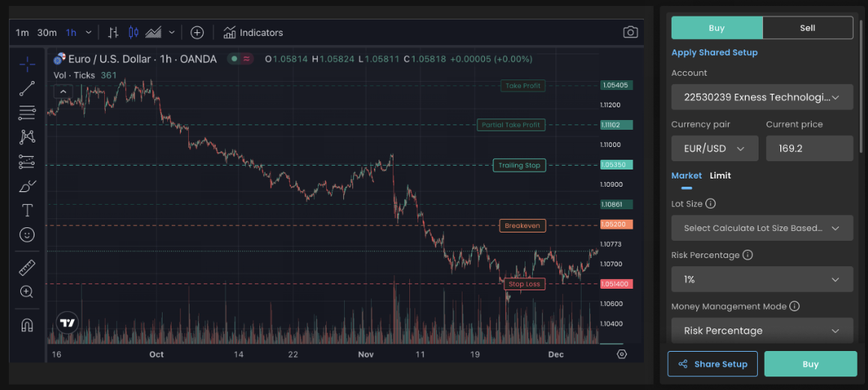Open the EUR/USD currency pair dropdown
Image resolution: width=868 pixels, height=390 pixels.
pos(714,148)
